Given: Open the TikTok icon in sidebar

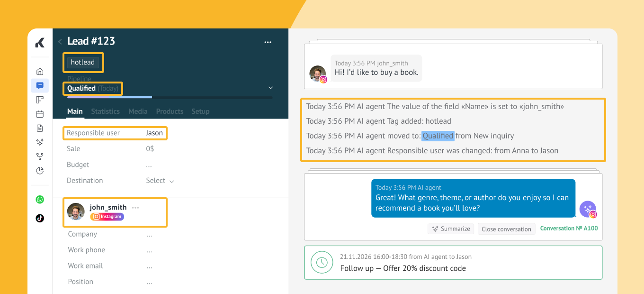Looking at the screenshot, I should [40, 218].
